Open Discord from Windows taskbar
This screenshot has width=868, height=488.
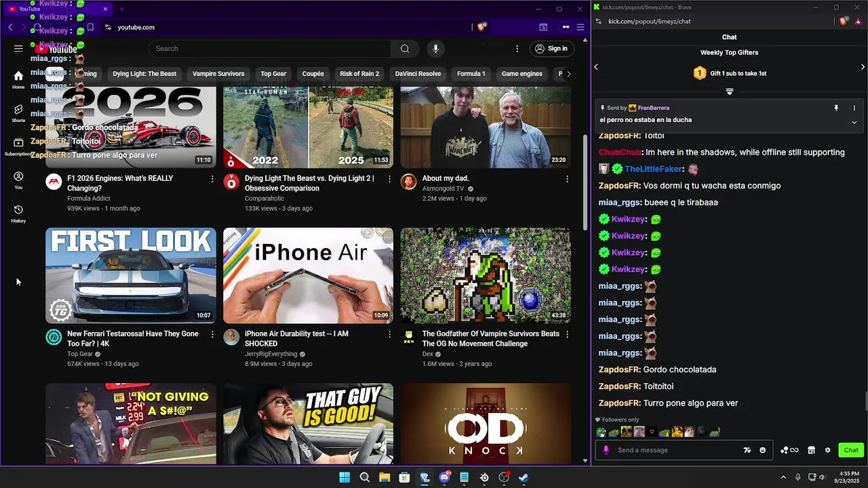[x=445, y=477]
